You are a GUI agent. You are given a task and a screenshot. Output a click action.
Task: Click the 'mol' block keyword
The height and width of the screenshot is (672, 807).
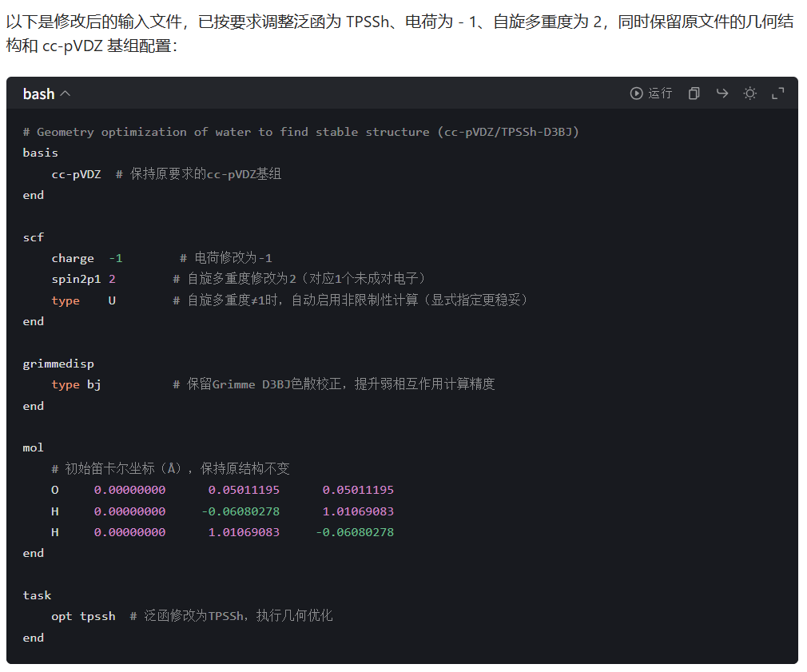pos(33,447)
